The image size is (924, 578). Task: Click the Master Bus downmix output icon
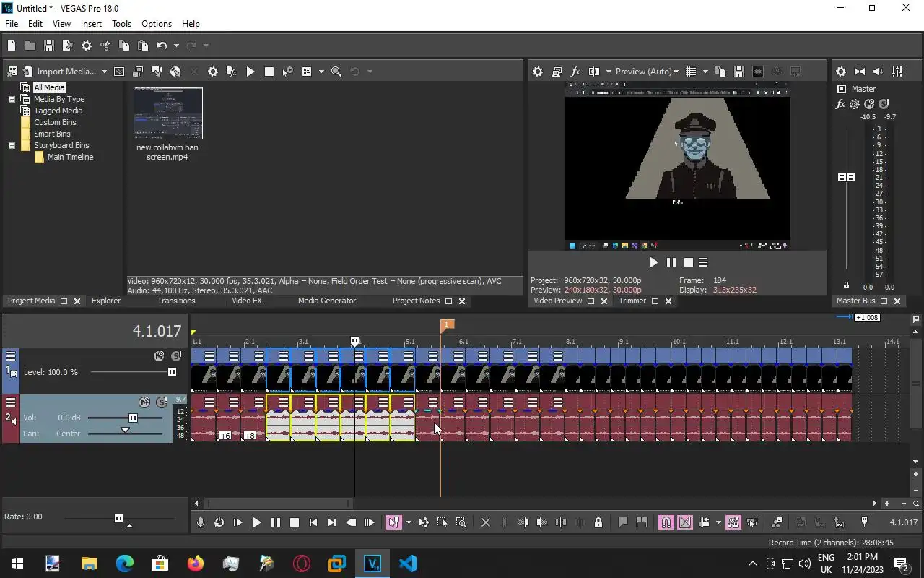860,72
